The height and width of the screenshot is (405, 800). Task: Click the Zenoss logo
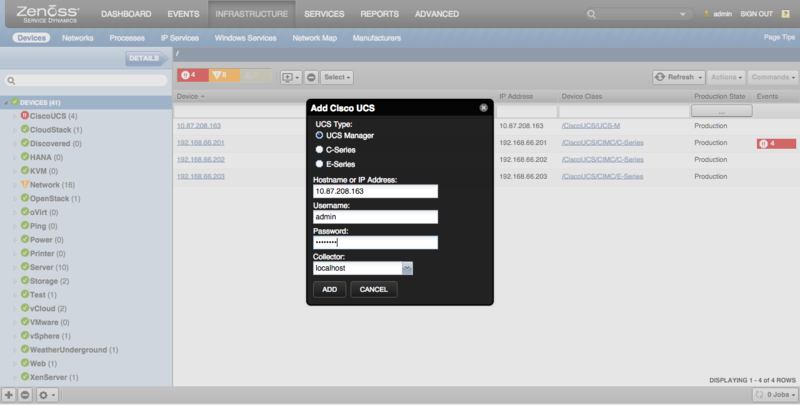click(x=47, y=14)
